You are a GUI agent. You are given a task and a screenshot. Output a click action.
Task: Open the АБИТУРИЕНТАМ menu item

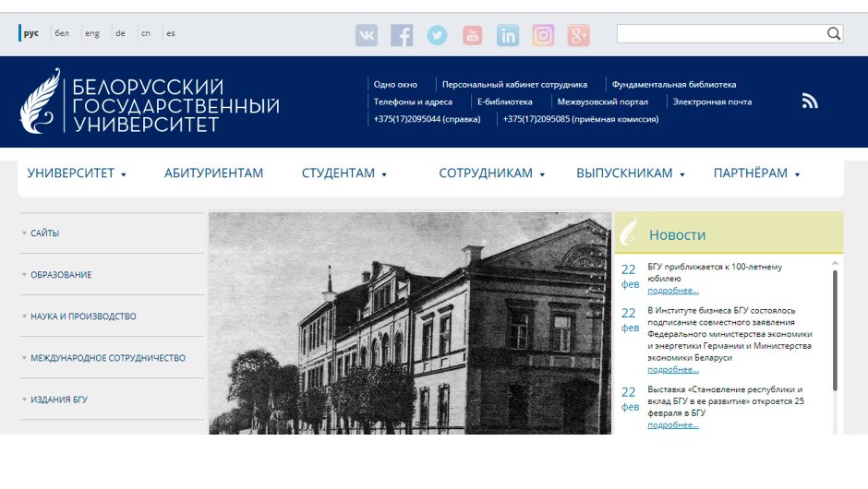tap(213, 173)
